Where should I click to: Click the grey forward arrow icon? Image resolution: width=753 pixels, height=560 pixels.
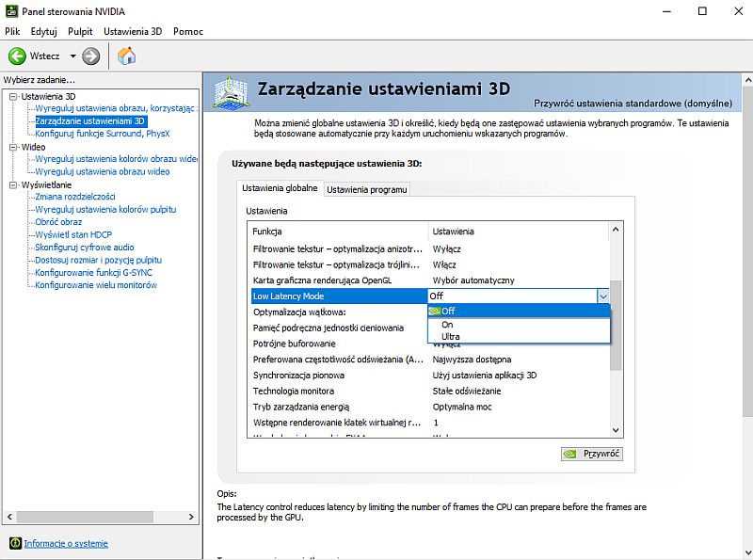(90, 56)
